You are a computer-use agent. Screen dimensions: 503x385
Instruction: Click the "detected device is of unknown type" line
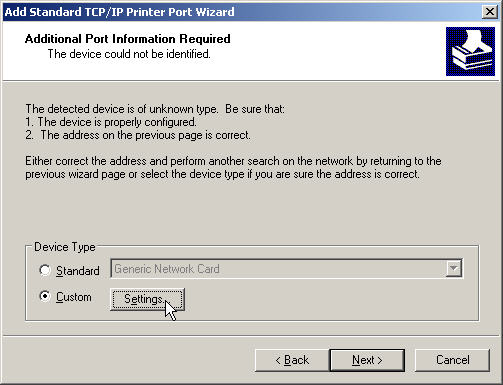pyautogui.click(x=155, y=109)
